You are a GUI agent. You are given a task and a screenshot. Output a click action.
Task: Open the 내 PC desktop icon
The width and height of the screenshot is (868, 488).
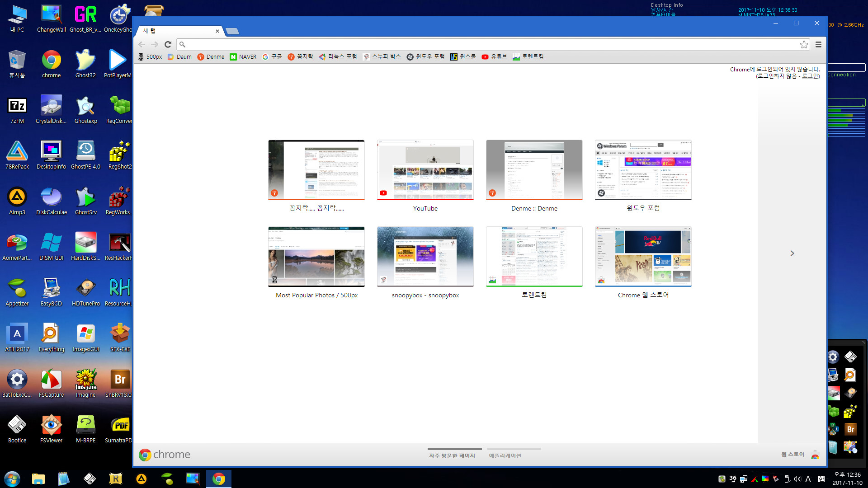point(17,19)
